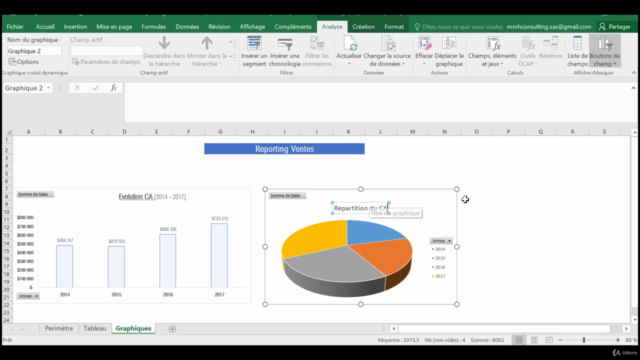
Task: Switch to Page Layout view icon
Action: (534, 340)
